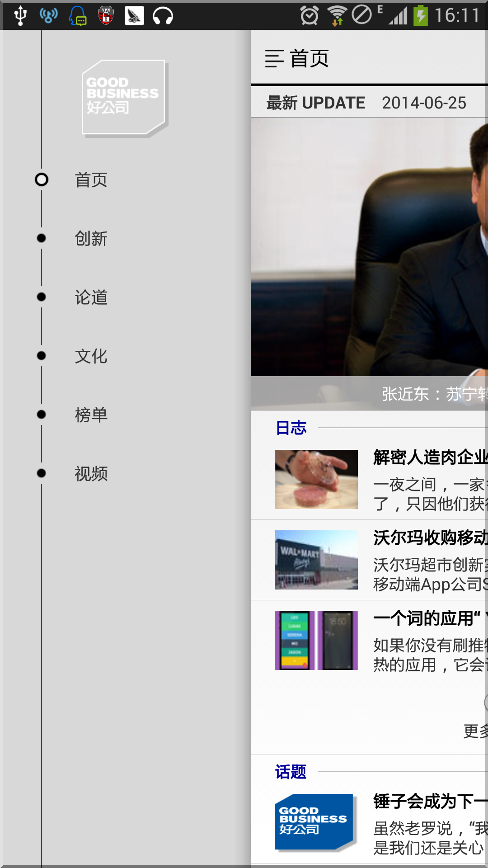Screen dimensions: 488x868
Task: Tap the Wi-Fi signal status icon
Action: tap(337, 15)
